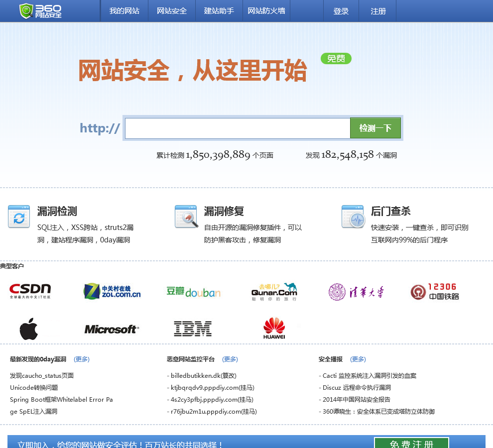
Task: Open 更多 next to 恶意网站监控平台
Action: (230, 359)
